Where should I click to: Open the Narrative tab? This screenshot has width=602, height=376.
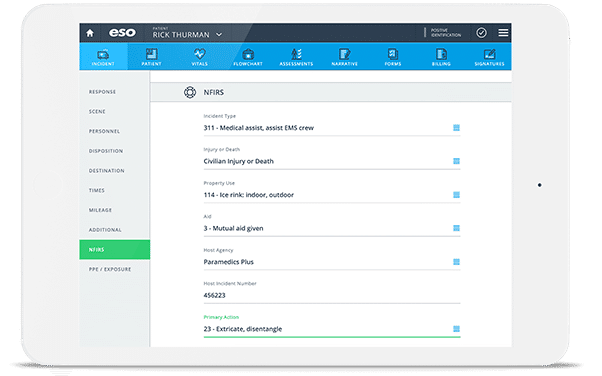click(345, 56)
